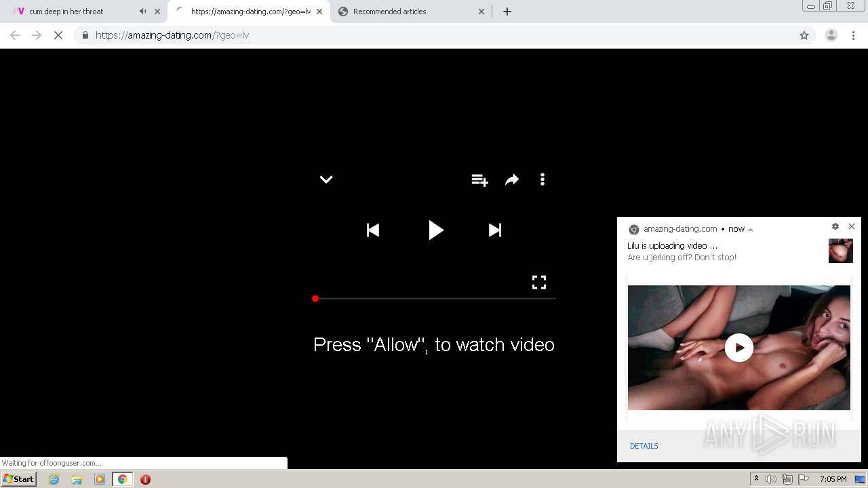Click the red progress bar handle
This screenshot has width=868, height=488.
tap(315, 298)
